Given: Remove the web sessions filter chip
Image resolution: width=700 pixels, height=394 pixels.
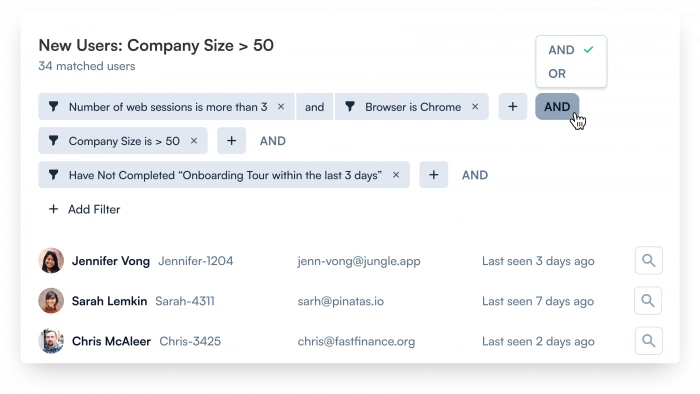Looking at the screenshot, I should pos(281,107).
